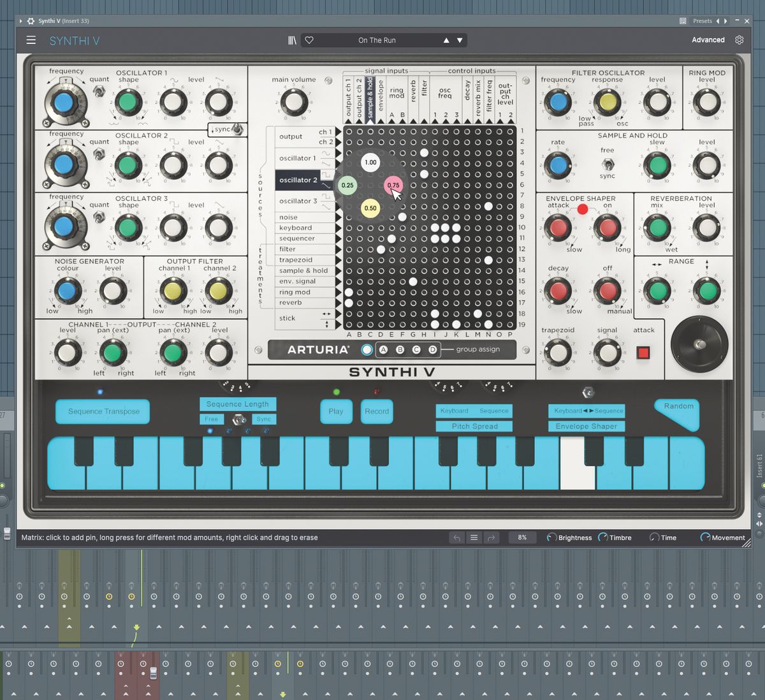This screenshot has width=765, height=700.
Task: Open edit history list icon
Action: [474, 537]
